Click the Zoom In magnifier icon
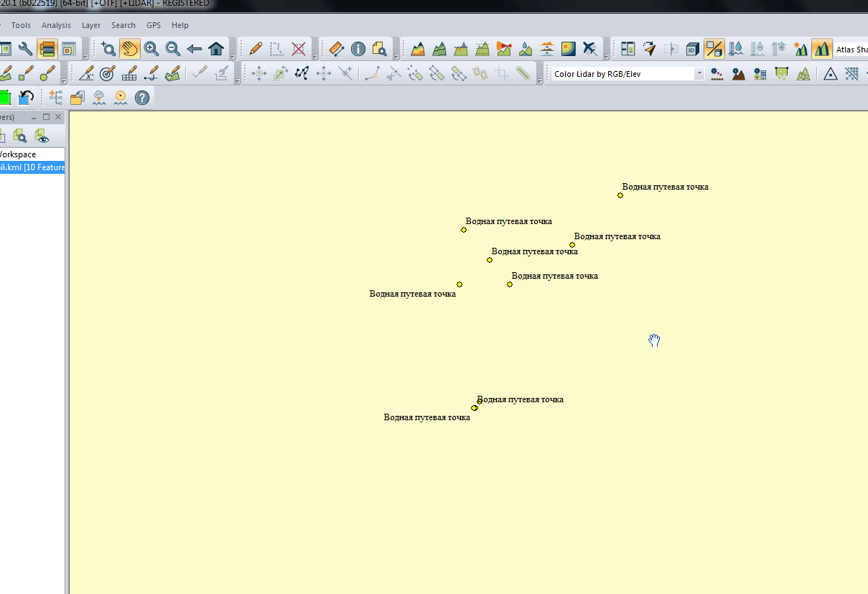Screen dimensions: 868x594 [151, 49]
